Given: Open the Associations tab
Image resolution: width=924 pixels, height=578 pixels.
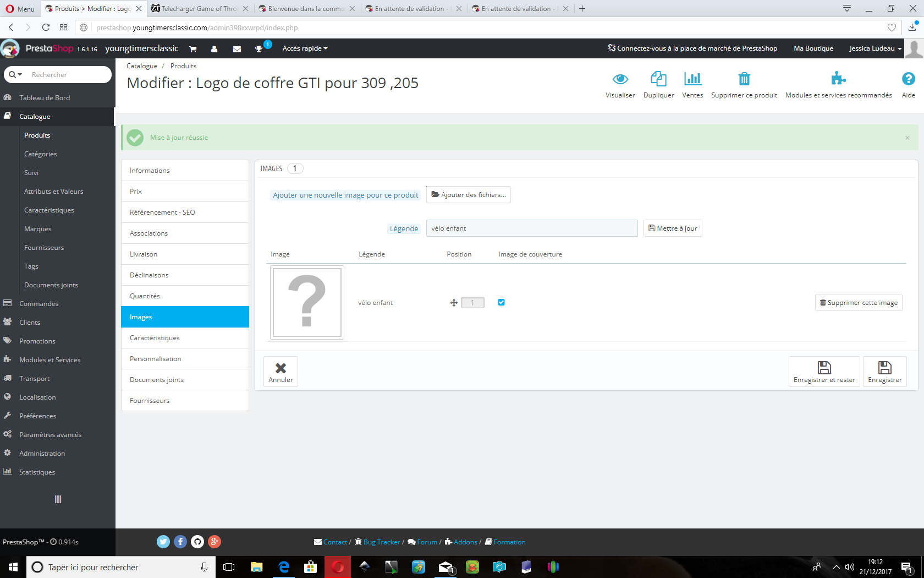Looking at the screenshot, I should 185,233.
